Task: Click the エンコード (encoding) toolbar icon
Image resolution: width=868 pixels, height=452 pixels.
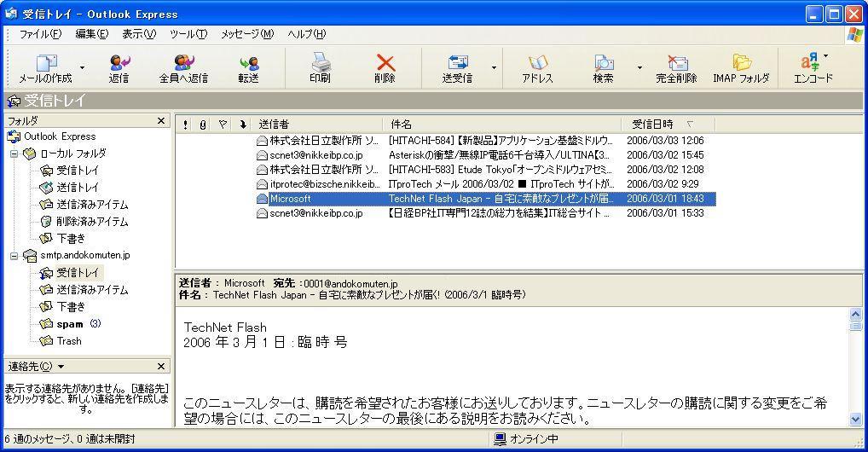Action: pyautogui.click(x=809, y=61)
